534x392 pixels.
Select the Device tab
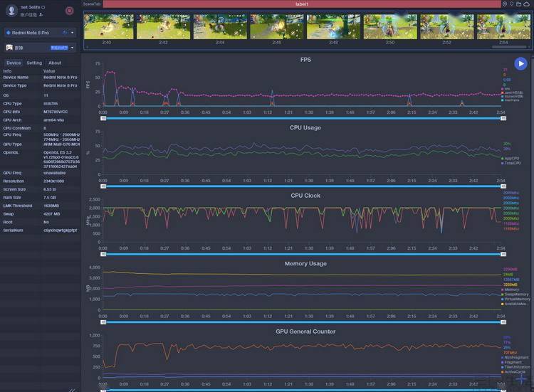point(14,63)
